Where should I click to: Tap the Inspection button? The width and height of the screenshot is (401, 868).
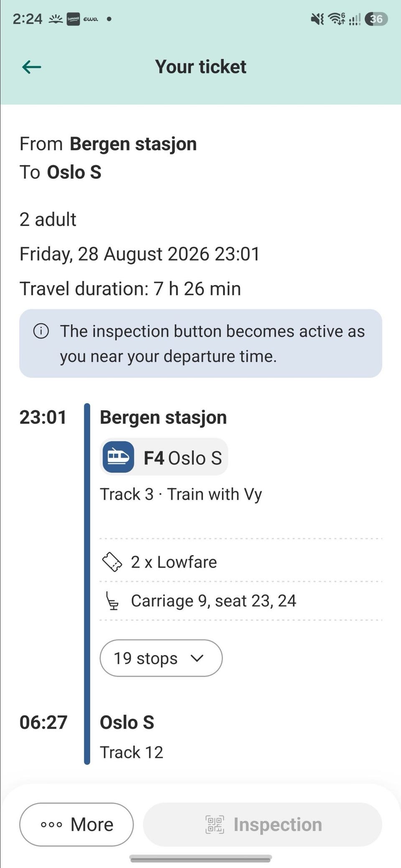coord(263,825)
